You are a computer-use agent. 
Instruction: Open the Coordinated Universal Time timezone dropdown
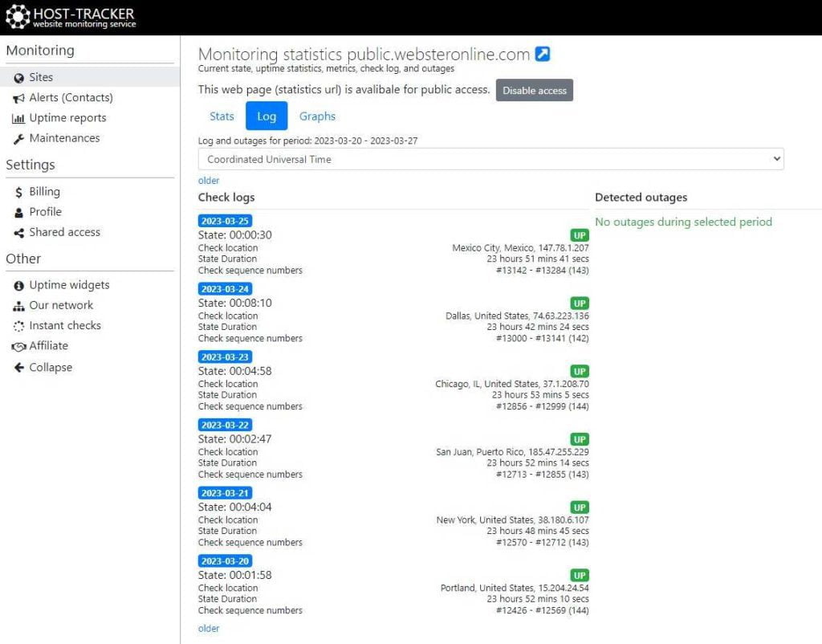pos(490,159)
